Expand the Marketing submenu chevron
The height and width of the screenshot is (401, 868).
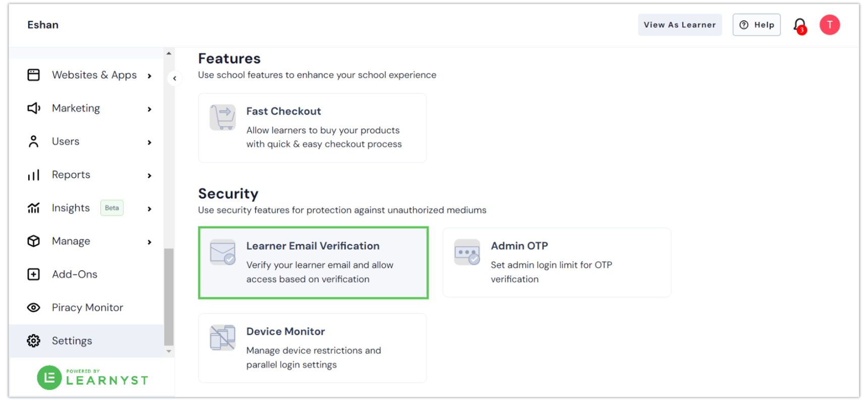149,108
